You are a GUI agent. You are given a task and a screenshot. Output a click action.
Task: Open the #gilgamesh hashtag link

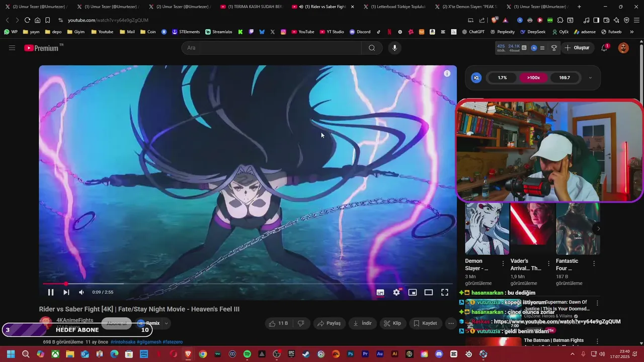[149, 342]
